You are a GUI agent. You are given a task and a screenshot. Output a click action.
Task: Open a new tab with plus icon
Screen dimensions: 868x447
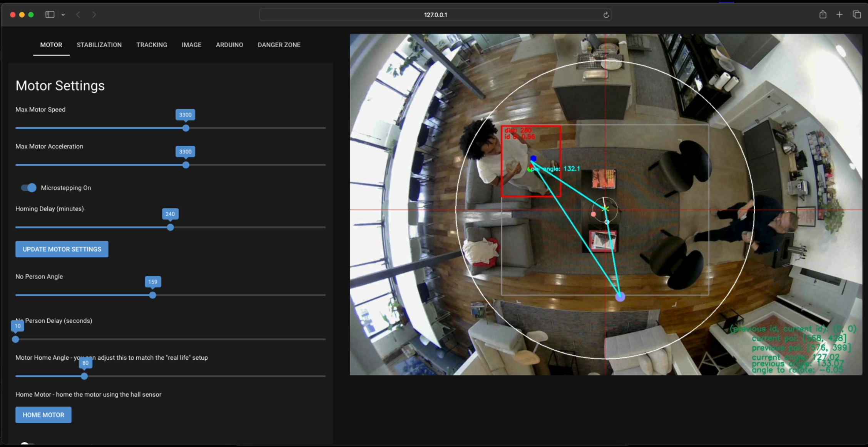(840, 15)
